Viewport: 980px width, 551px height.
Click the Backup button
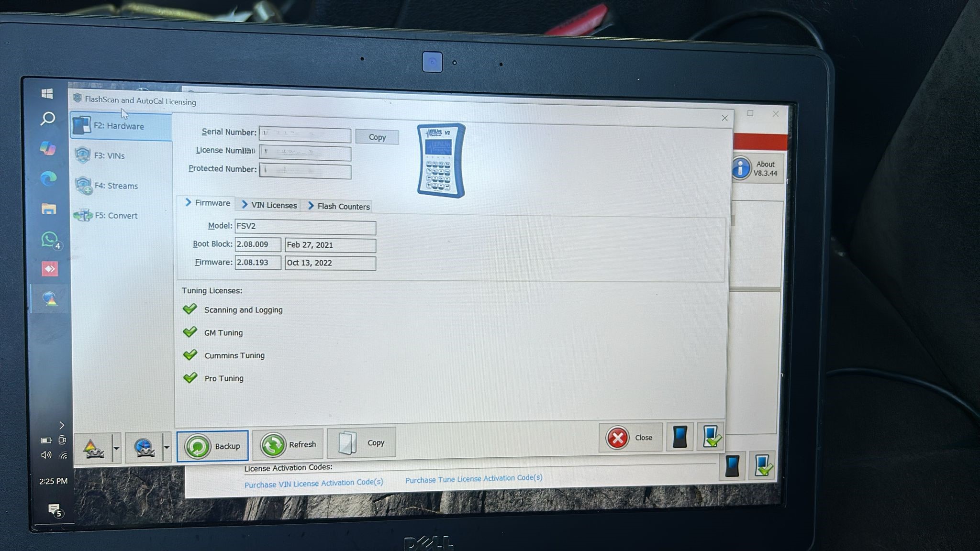[212, 446]
